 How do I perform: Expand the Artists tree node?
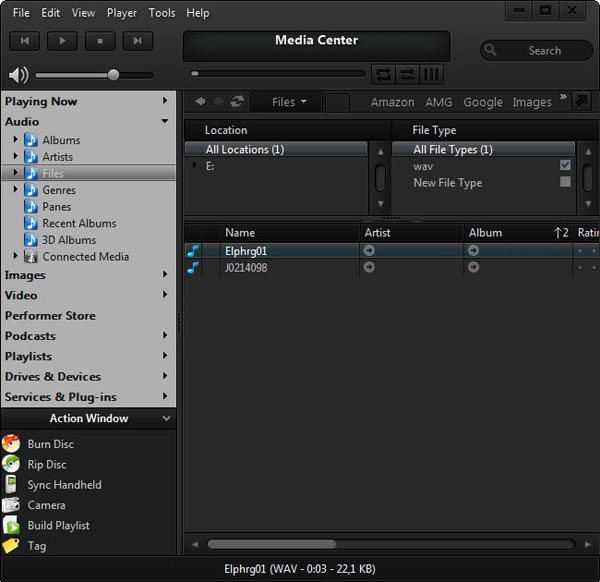click(x=15, y=156)
